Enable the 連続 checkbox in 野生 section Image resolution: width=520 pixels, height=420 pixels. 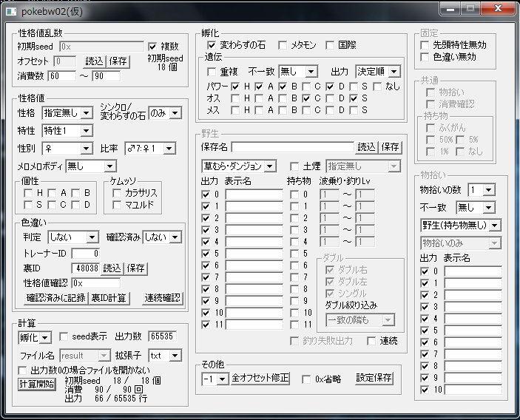[371, 341]
